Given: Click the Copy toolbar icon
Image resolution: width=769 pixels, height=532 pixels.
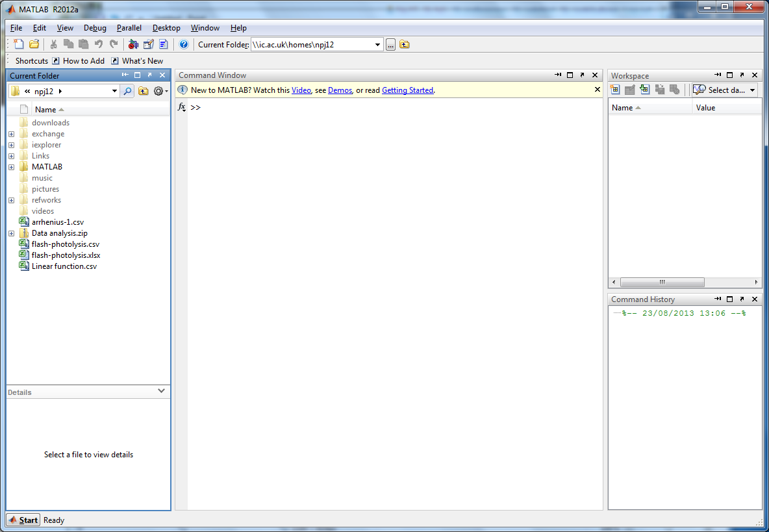Looking at the screenshot, I should (69, 45).
